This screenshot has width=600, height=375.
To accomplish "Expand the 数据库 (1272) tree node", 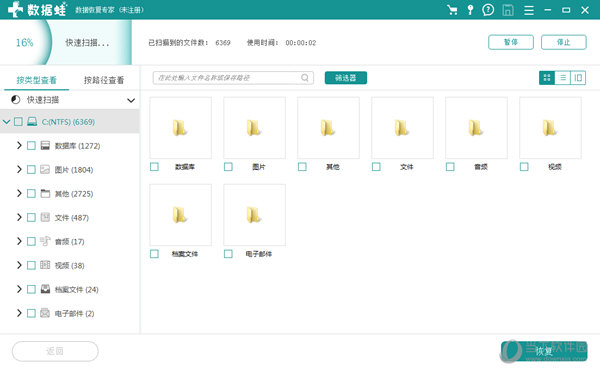I will tap(19, 145).
